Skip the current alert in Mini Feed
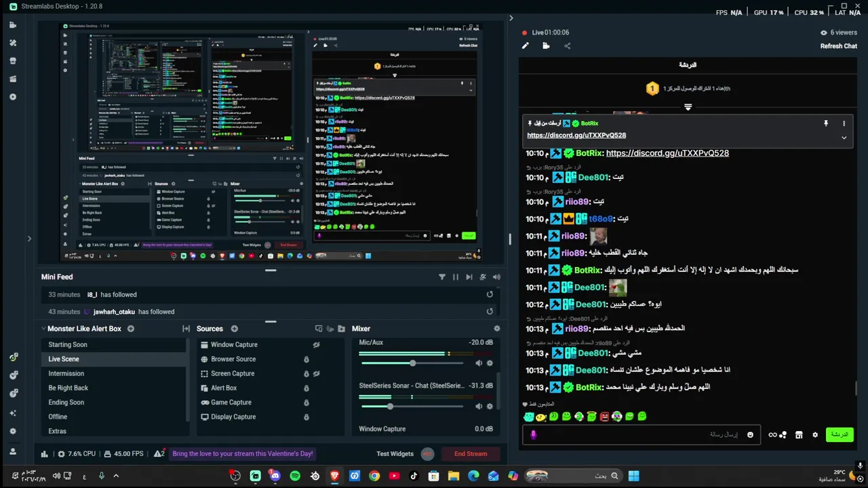The image size is (868, 488). 469,277
